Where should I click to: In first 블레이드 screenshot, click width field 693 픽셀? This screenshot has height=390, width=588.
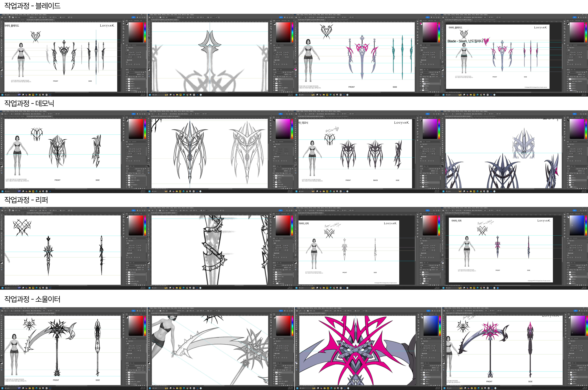click(133, 52)
